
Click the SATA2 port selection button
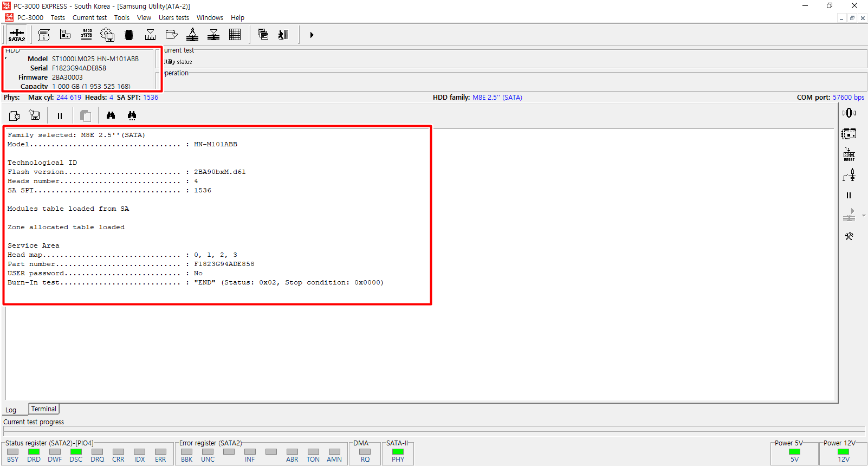tap(17, 35)
